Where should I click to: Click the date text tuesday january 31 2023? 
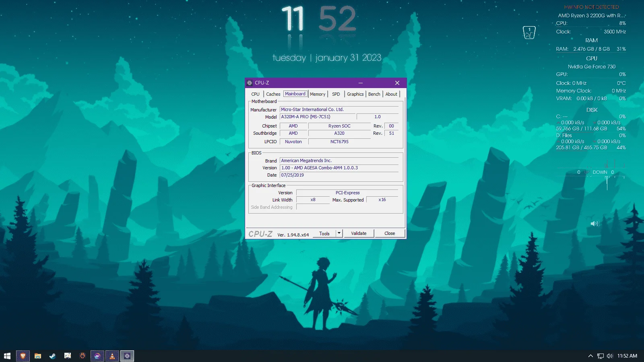point(327,58)
